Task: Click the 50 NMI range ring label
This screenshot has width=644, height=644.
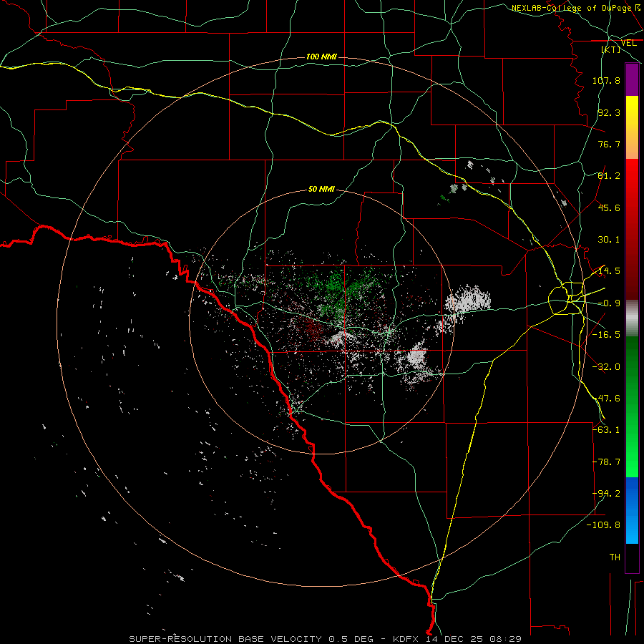Action: click(321, 189)
